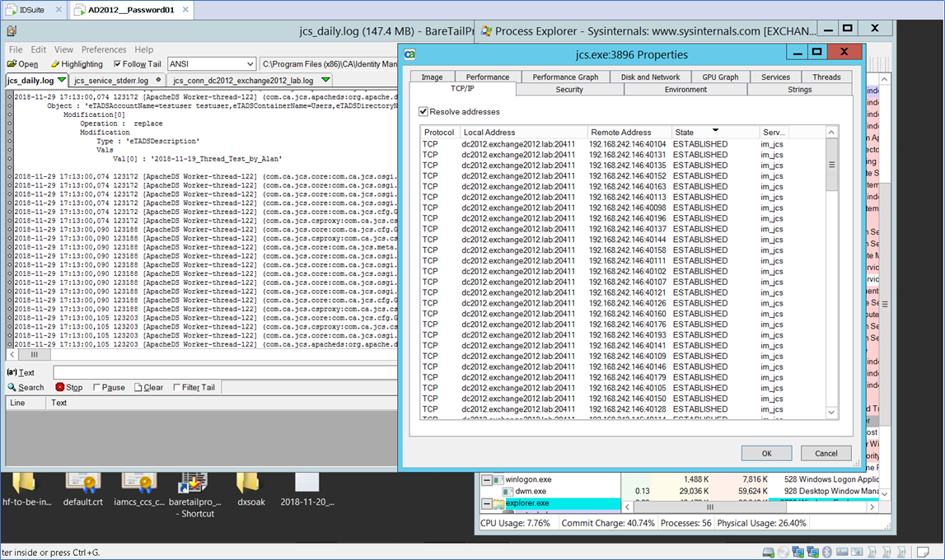Image resolution: width=945 pixels, height=560 pixels.
Task: Switch to the Disk and Network tab
Action: pos(650,77)
